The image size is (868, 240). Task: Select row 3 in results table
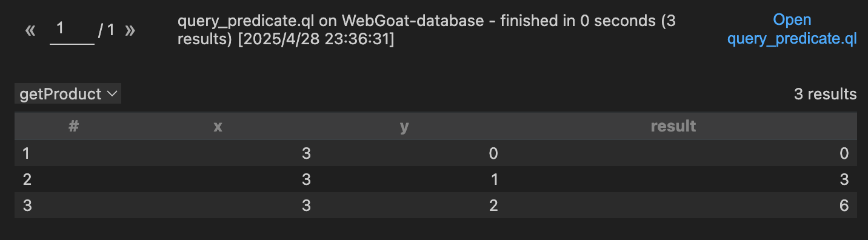(x=434, y=205)
